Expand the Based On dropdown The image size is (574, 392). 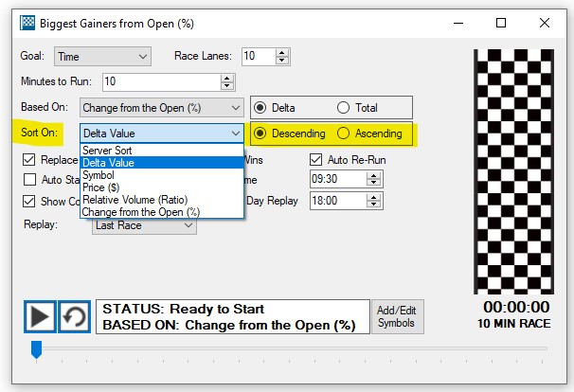161,108
